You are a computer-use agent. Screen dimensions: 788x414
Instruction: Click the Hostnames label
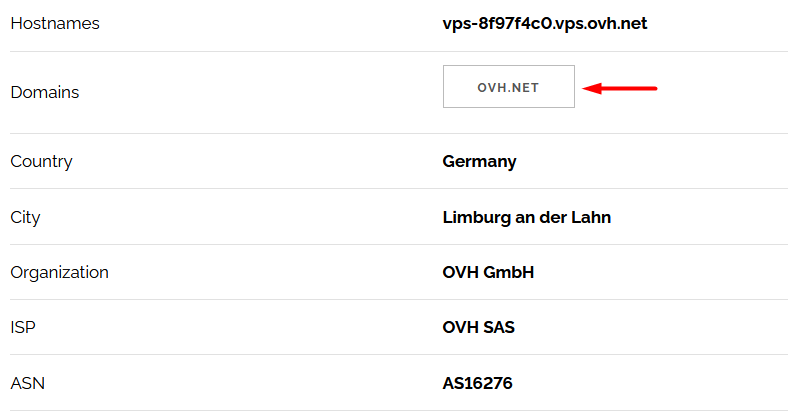pos(55,24)
